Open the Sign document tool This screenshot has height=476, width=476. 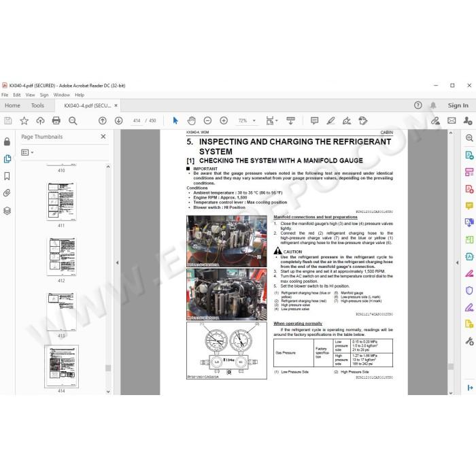[x=347, y=120]
